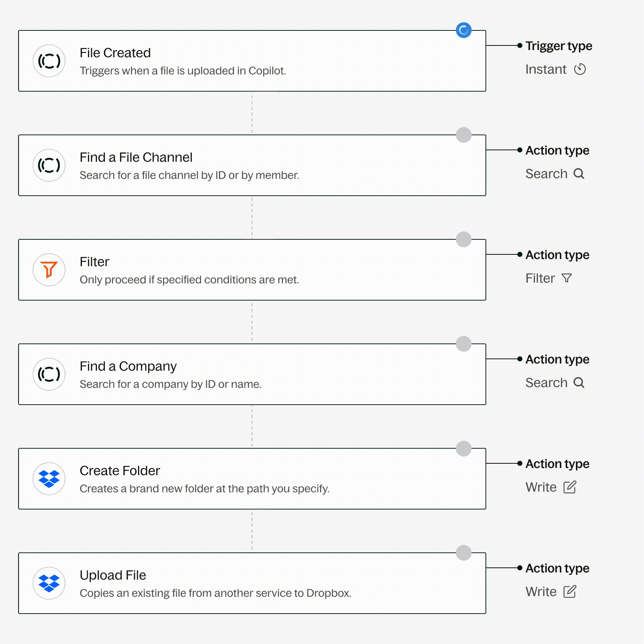Click the Copilot icon on Find a File Channel
644x644 pixels.
click(x=49, y=165)
